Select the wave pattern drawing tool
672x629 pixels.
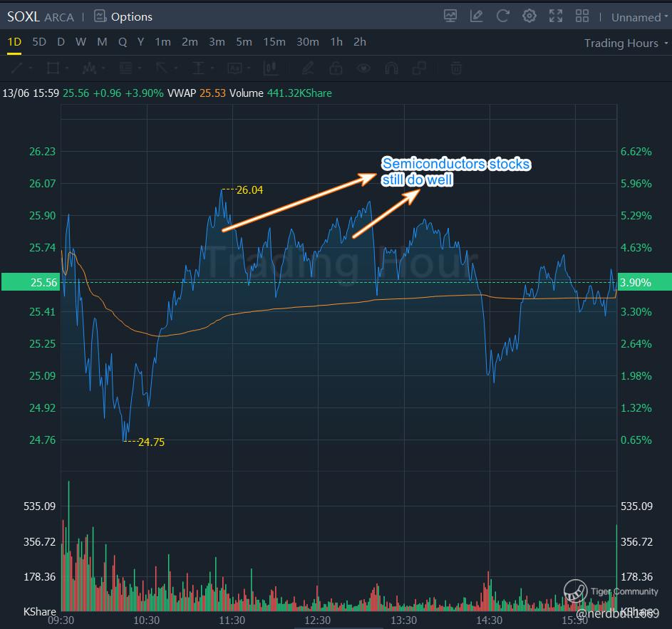tap(89, 68)
